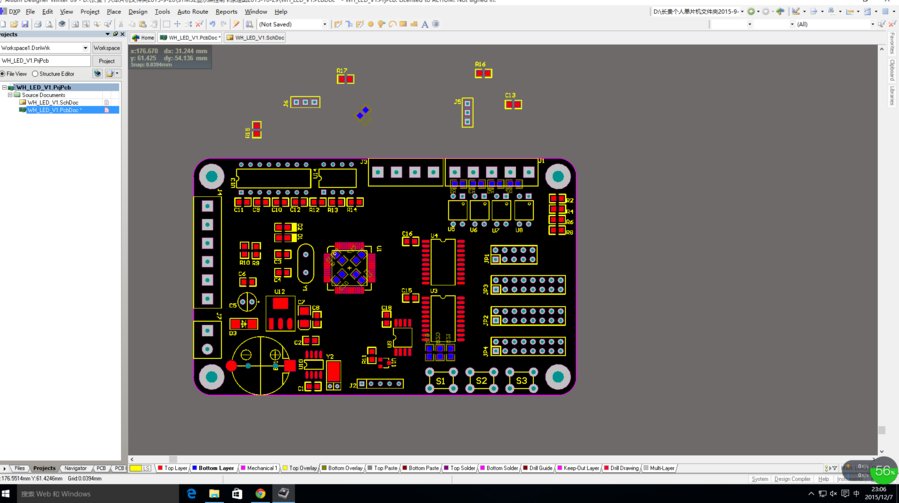Collapse the WH_LED_V1.PrjPcb project tree
The height and width of the screenshot is (503, 899).
point(5,87)
